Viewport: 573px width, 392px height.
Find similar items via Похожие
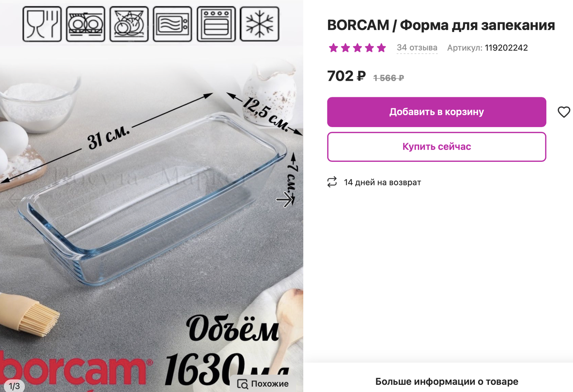pyautogui.click(x=263, y=383)
